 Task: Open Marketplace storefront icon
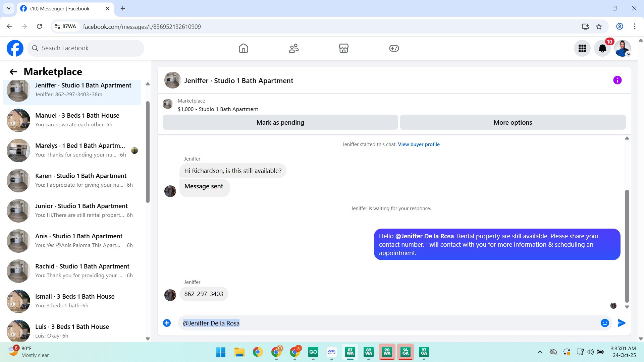[x=344, y=48]
